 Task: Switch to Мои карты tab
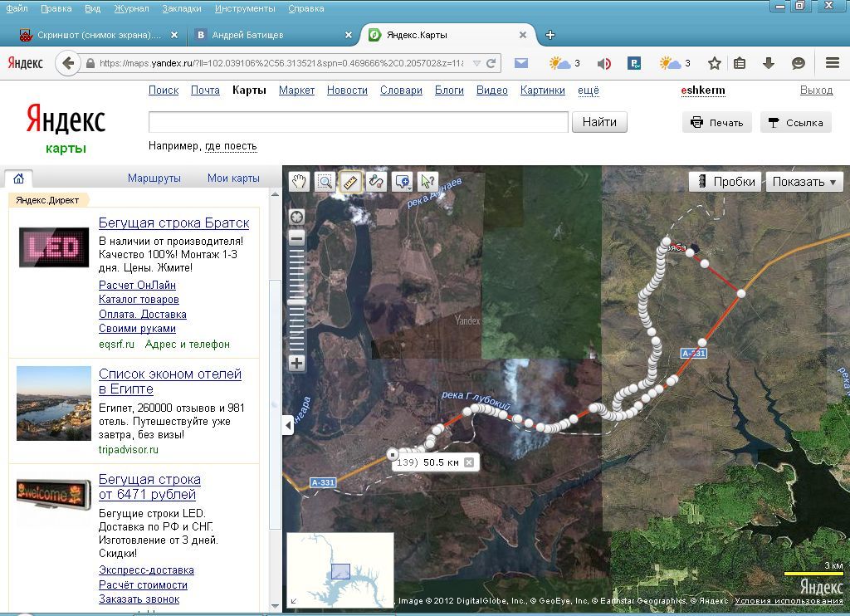[233, 178]
